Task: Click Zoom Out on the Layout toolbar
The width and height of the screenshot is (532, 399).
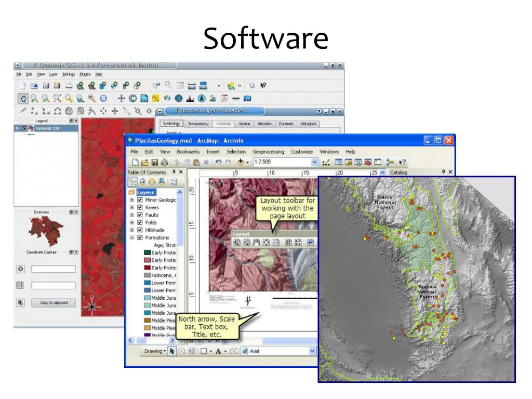Action: [x=247, y=242]
